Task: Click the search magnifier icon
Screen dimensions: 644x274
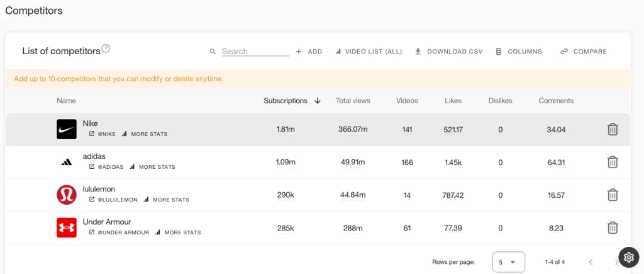Action: pyautogui.click(x=213, y=52)
